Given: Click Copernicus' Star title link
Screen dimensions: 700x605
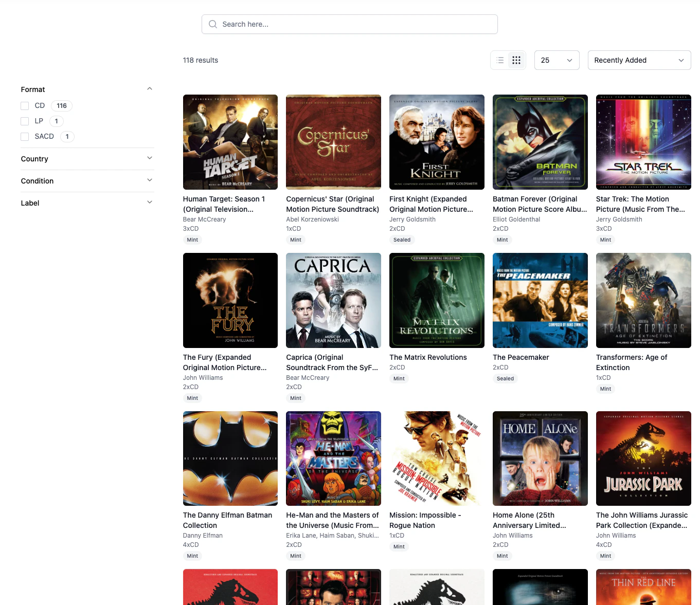Looking at the screenshot, I should tap(333, 204).
